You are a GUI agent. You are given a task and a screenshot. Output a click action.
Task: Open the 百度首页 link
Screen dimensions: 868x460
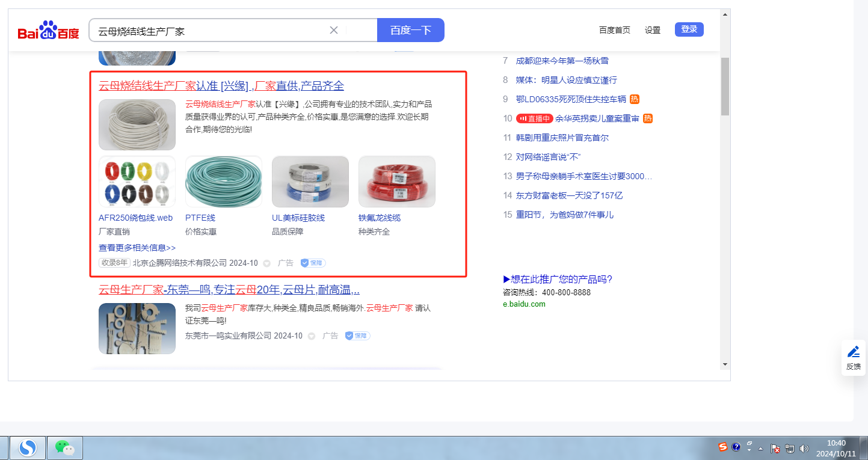tap(615, 30)
